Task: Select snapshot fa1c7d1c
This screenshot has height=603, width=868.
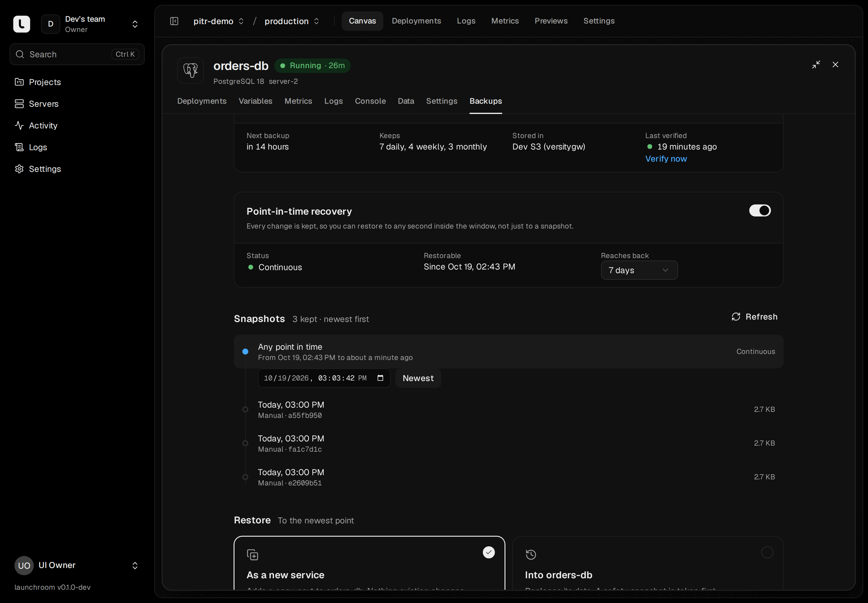Action: 508,444
